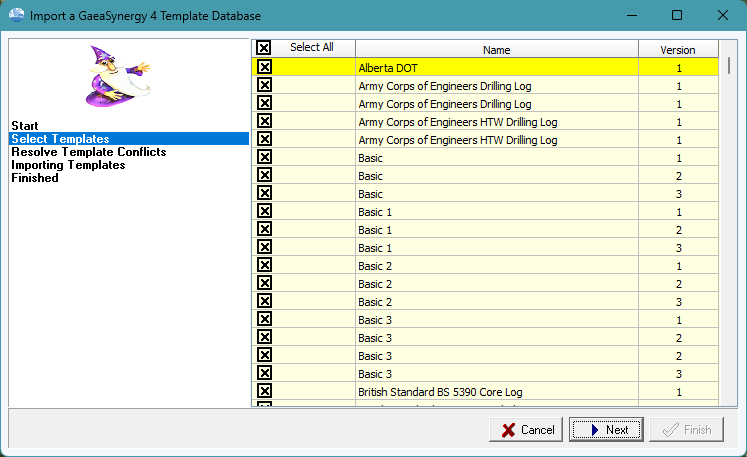
Task: Toggle the Select All checkbox
Action: (x=264, y=48)
